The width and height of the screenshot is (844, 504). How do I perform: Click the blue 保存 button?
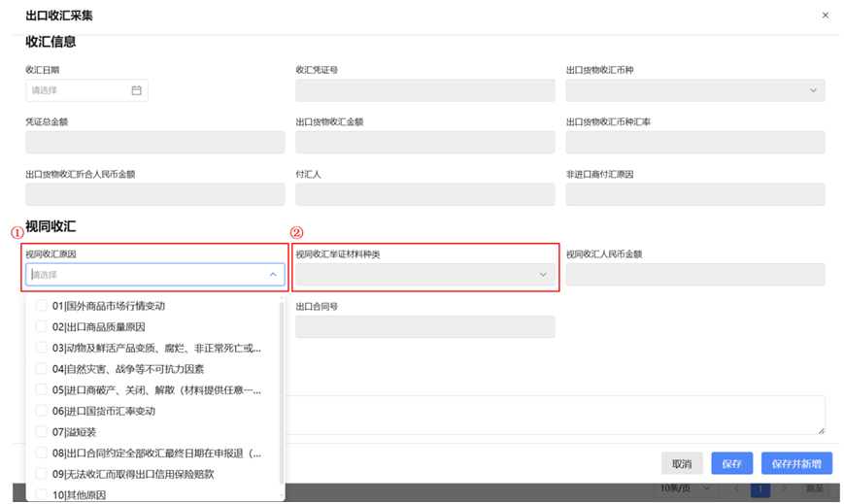(731, 464)
